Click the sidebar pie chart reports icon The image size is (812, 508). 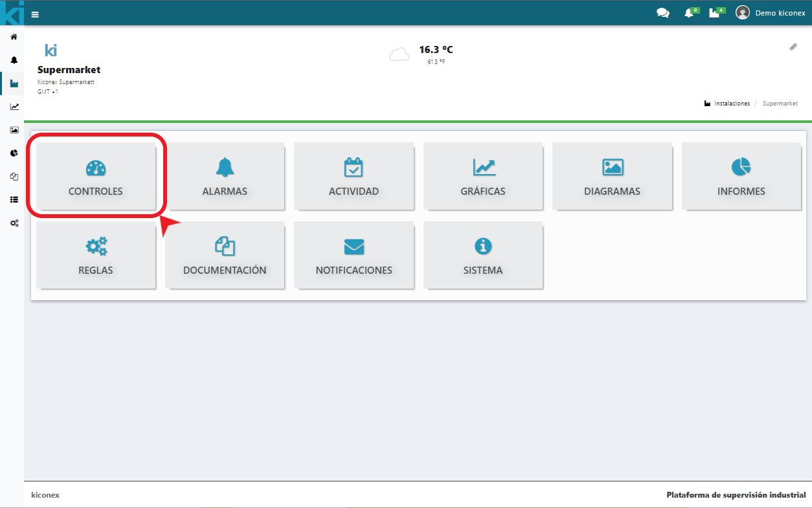click(x=14, y=153)
